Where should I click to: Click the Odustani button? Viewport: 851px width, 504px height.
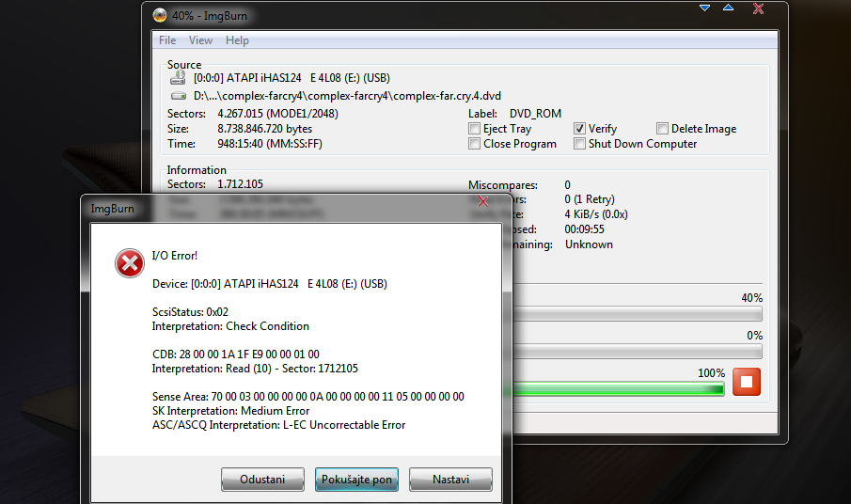[x=262, y=480]
